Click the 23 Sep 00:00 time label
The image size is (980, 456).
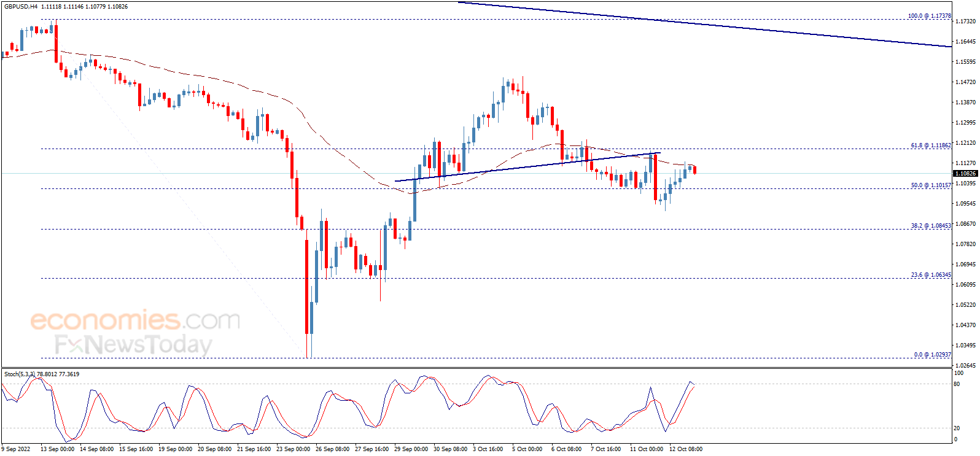pos(293,449)
